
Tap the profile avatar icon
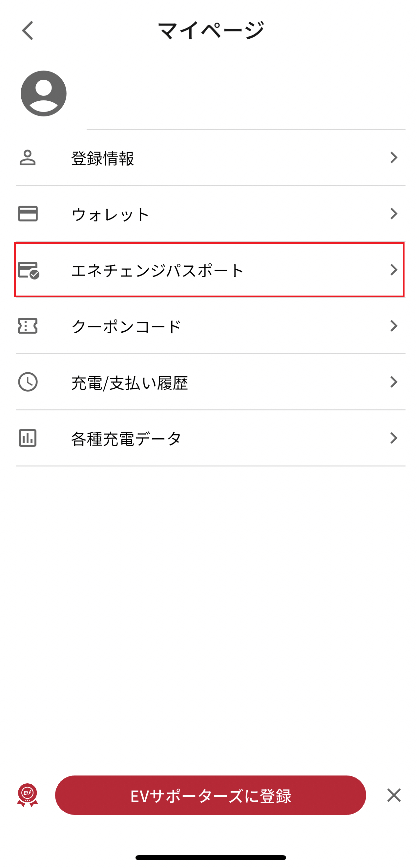[x=44, y=93]
